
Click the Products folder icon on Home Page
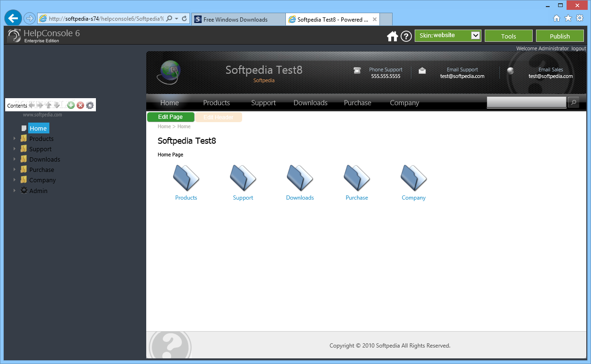pyautogui.click(x=186, y=178)
